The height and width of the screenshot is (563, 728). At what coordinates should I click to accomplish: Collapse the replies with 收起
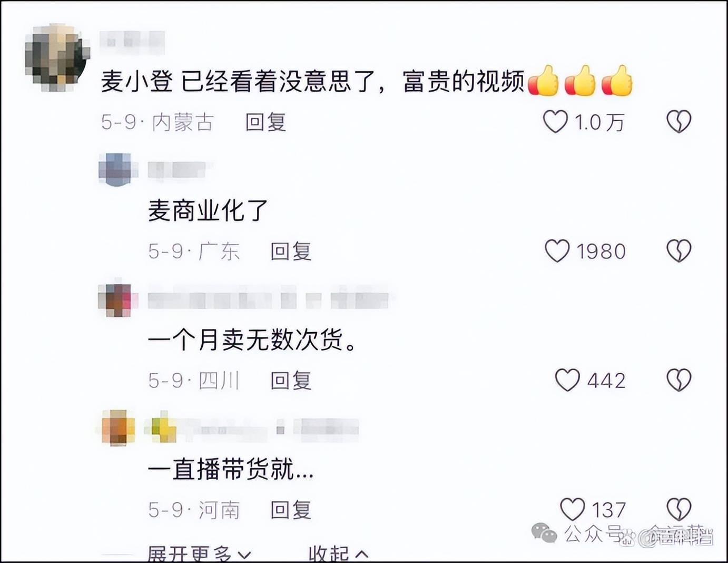point(338,554)
